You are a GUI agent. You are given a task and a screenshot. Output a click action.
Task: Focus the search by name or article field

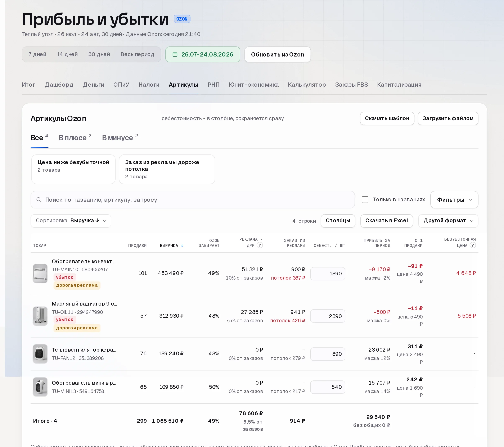[x=193, y=200]
